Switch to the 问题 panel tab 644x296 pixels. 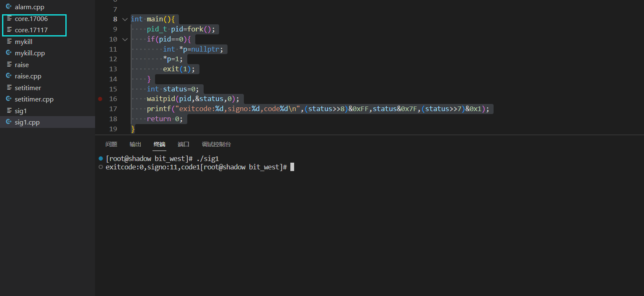pyautogui.click(x=111, y=144)
